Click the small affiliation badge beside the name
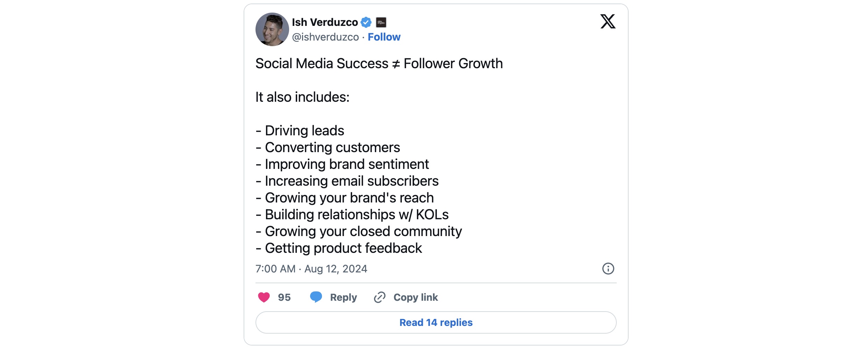868x349 pixels. (x=381, y=22)
